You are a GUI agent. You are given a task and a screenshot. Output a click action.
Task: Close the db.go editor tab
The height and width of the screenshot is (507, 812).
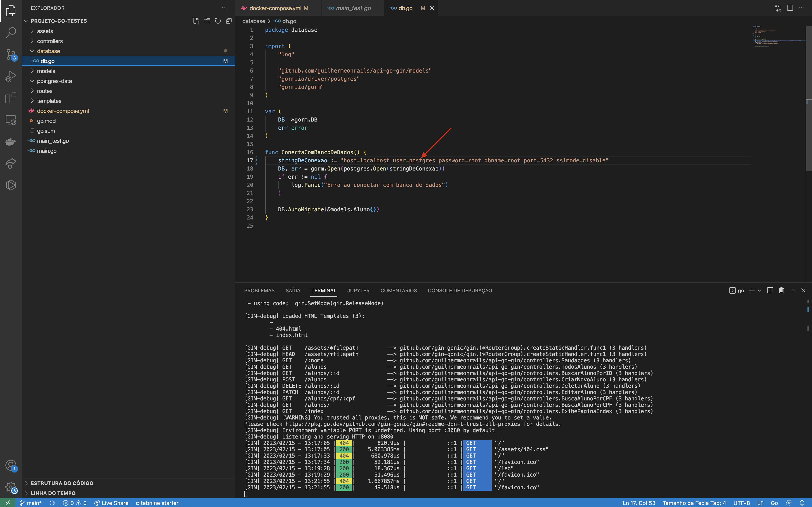[432, 8]
